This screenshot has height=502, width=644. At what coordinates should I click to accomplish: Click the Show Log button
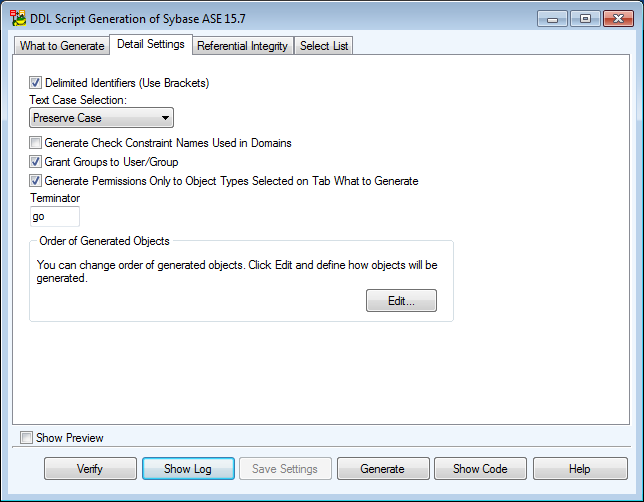188,469
